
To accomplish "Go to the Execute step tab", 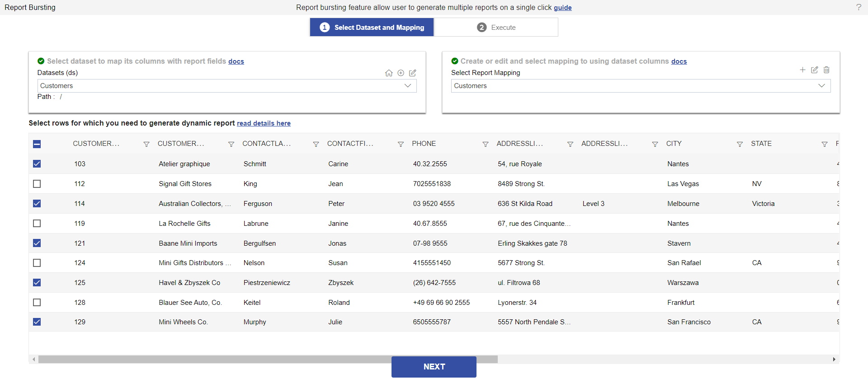I will click(x=496, y=27).
